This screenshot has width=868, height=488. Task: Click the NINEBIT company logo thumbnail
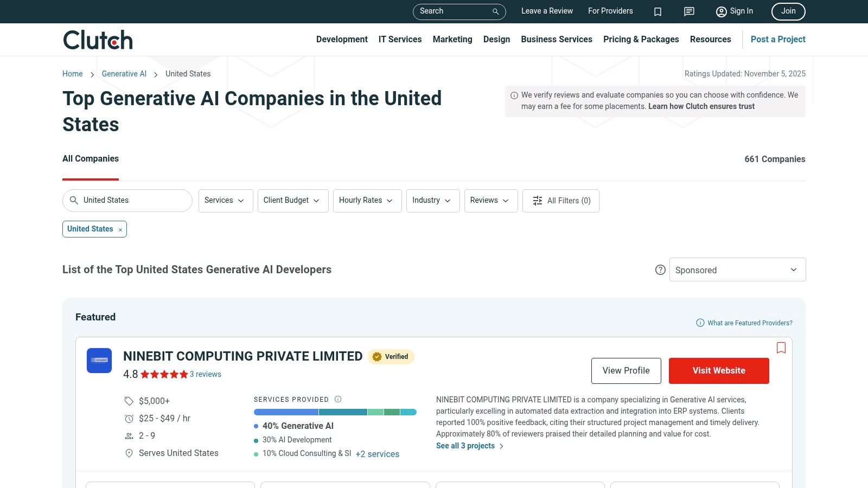point(99,361)
